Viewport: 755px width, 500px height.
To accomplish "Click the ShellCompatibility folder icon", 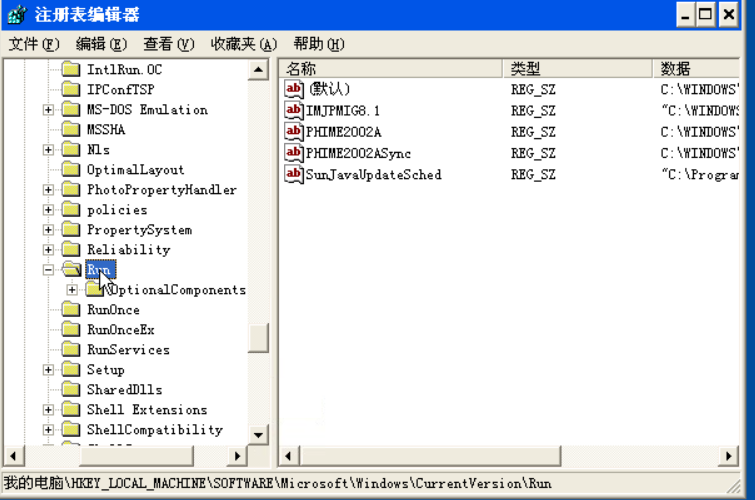I will tap(71, 429).
